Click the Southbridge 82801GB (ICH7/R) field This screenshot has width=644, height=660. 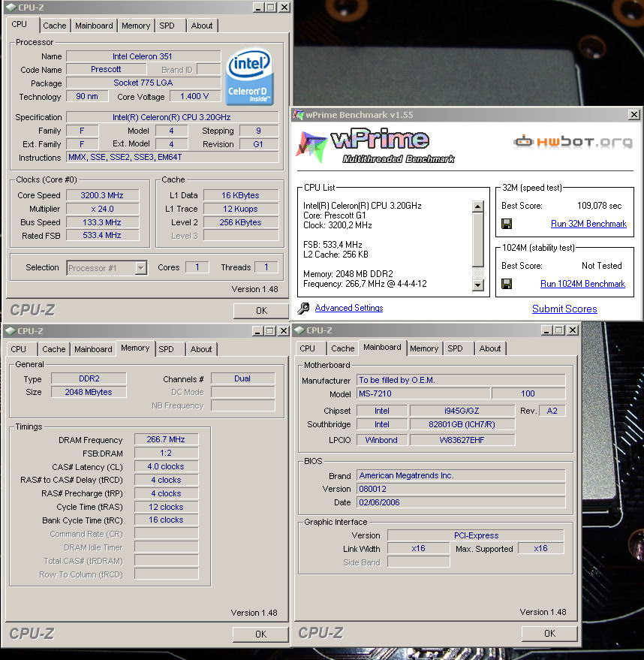pyautogui.click(x=462, y=424)
